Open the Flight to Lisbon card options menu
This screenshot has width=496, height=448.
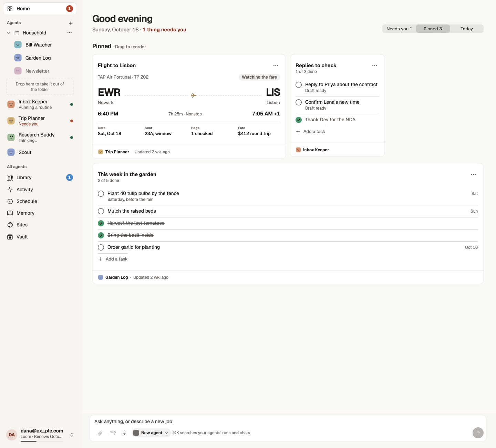[276, 65]
